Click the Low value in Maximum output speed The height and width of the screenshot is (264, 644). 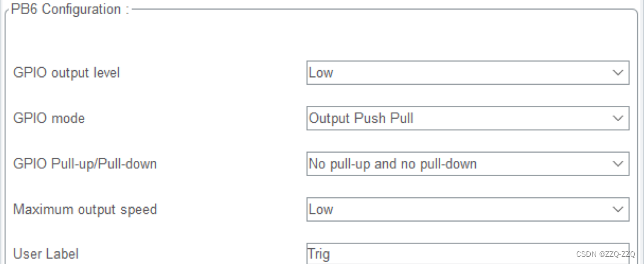pyautogui.click(x=321, y=210)
